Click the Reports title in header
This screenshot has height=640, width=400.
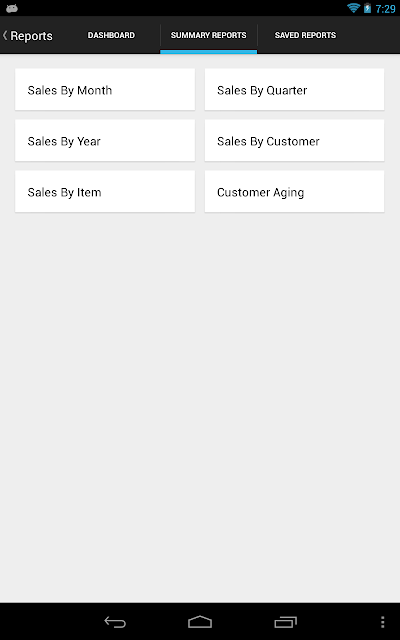pyautogui.click(x=31, y=36)
